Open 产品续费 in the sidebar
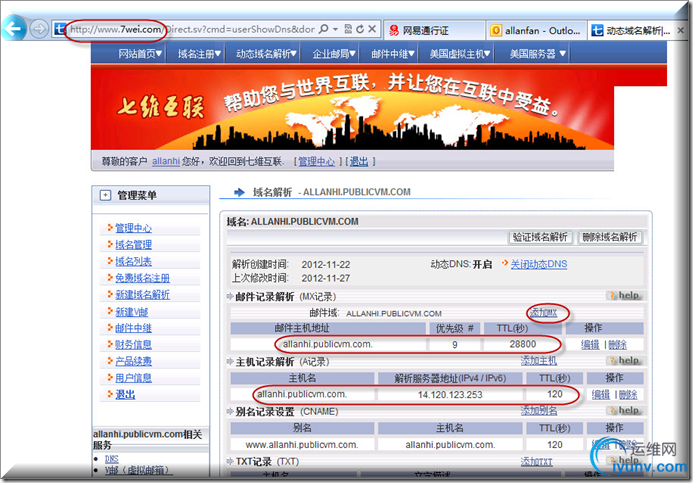This screenshot has height=483, width=693. (133, 361)
